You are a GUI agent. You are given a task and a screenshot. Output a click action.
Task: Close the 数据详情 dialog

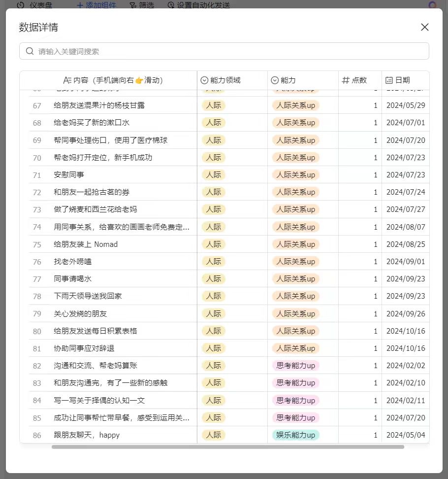pyautogui.click(x=424, y=27)
